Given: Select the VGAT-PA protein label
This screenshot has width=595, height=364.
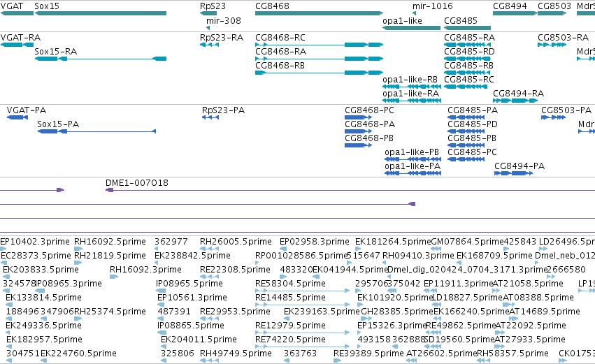Looking at the screenshot, I should pyautogui.click(x=27, y=110).
